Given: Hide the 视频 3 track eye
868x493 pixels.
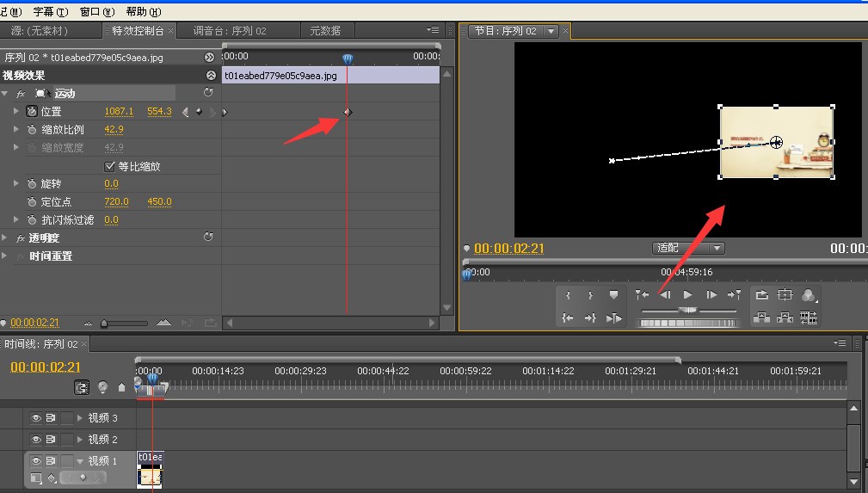Looking at the screenshot, I should tap(36, 417).
